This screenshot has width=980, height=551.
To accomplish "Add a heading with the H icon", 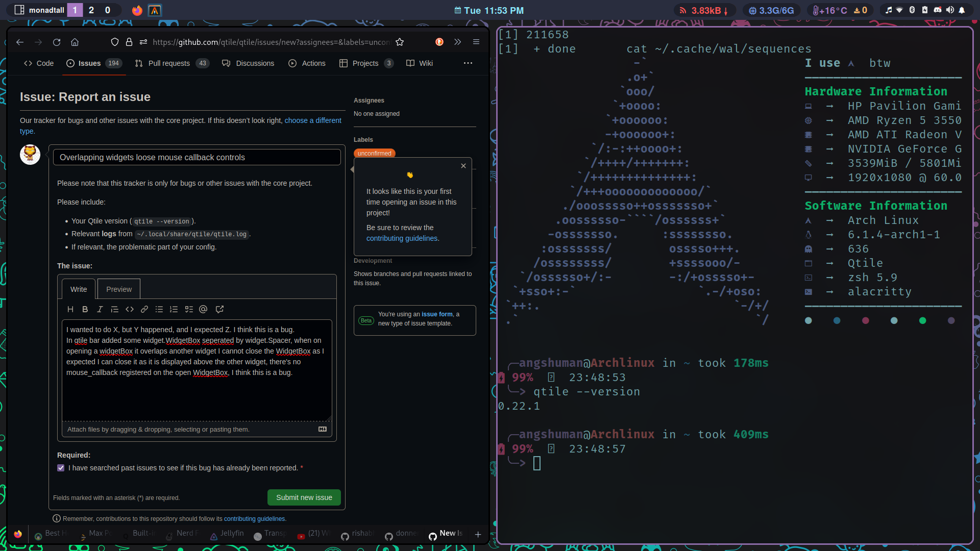I will click(x=70, y=309).
